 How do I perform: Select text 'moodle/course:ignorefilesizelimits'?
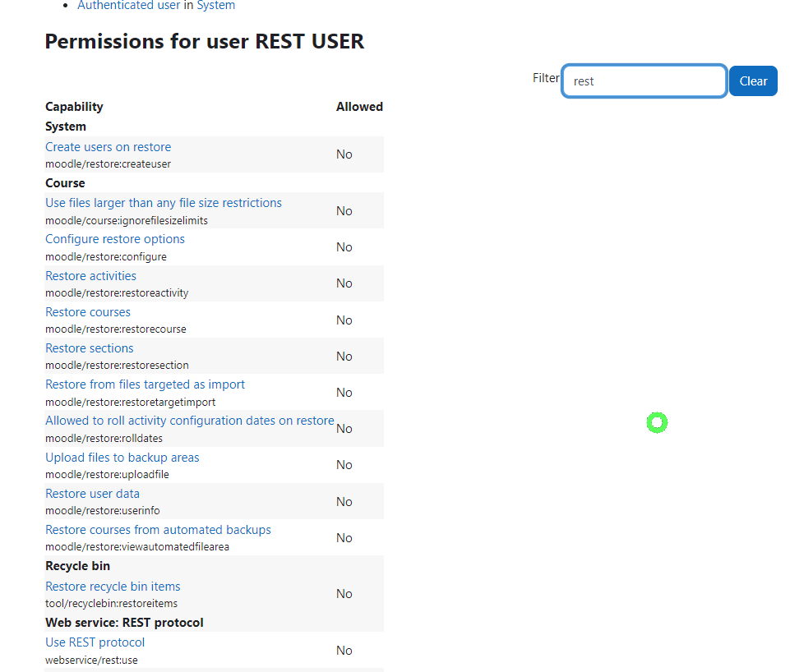click(x=127, y=220)
